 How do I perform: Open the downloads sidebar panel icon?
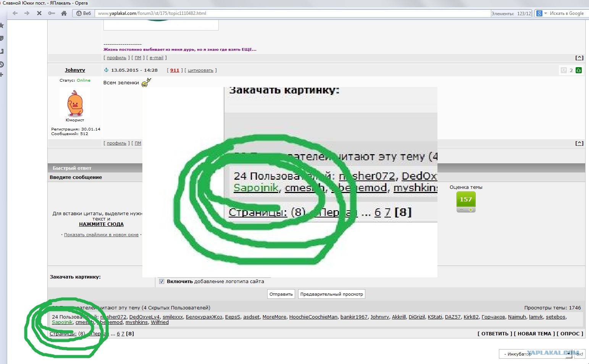click(x=2, y=51)
